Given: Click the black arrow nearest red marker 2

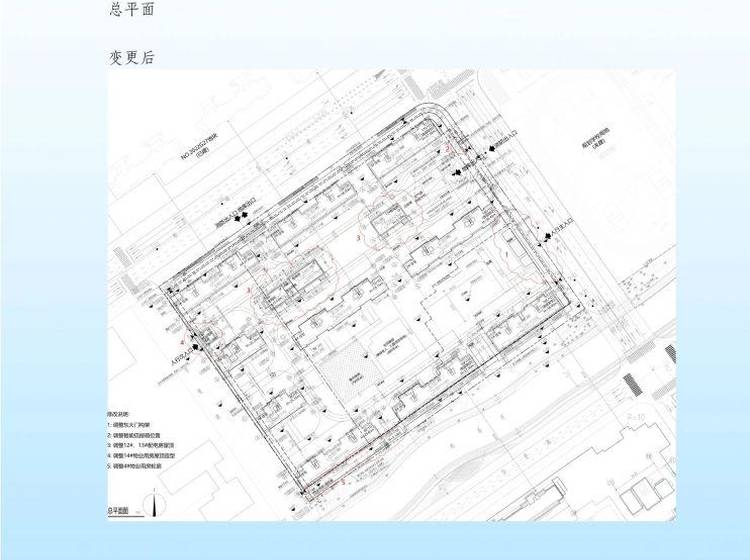Looking at the screenshot, I should tap(457, 172).
